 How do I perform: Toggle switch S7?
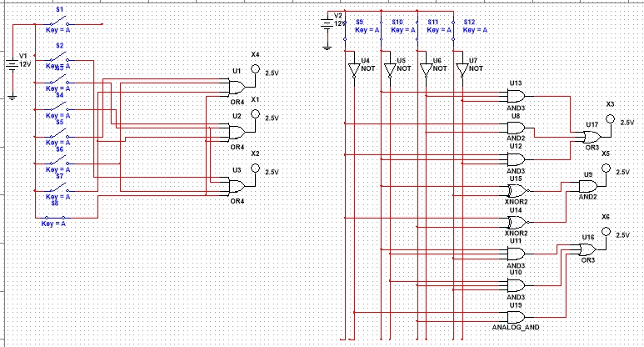click(57, 189)
